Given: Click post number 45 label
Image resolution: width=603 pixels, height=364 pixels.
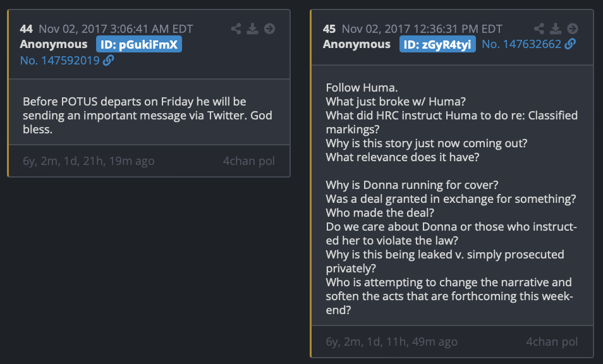Looking at the screenshot, I should (329, 29).
